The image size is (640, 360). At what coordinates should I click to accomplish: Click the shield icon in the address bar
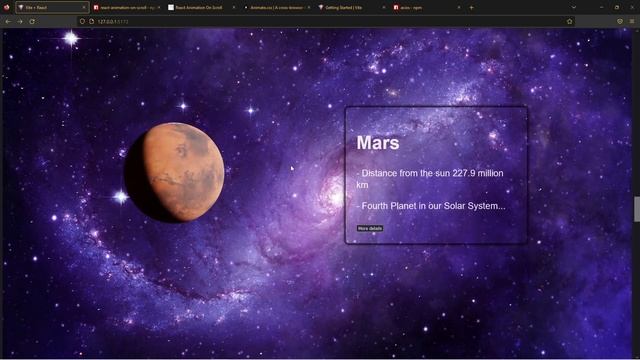82,21
